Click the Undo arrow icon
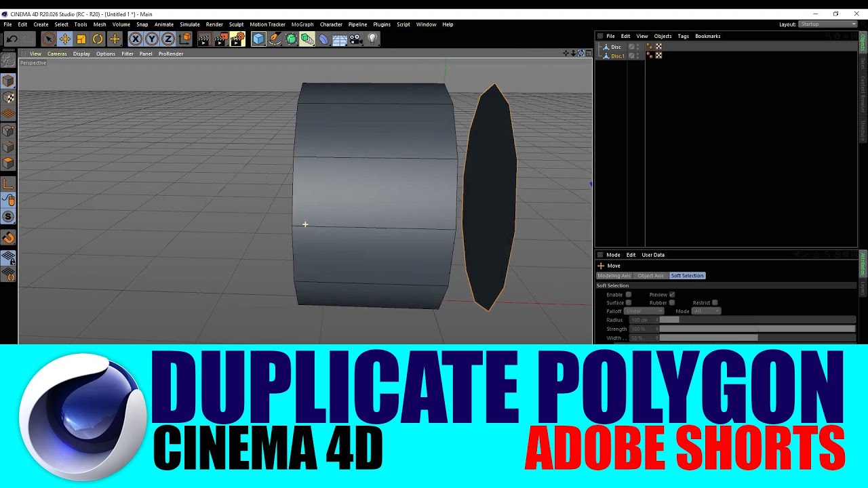Image resolution: width=868 pixels, height=488 pixels. tap(12, 39)
